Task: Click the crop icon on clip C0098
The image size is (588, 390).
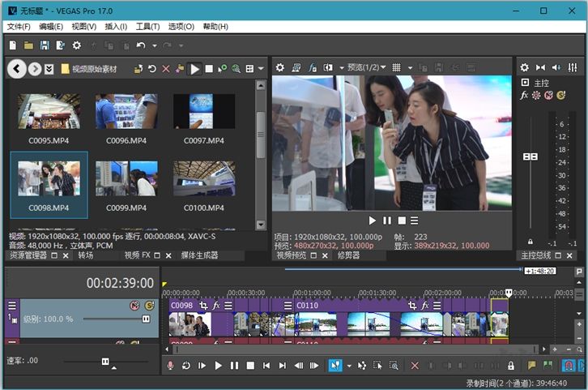Action: tap(203, 306)
